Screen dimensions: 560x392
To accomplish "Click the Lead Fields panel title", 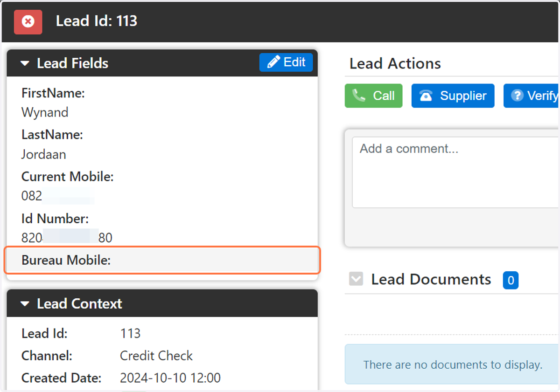I will pyautogui.click(x=72, y=63).
